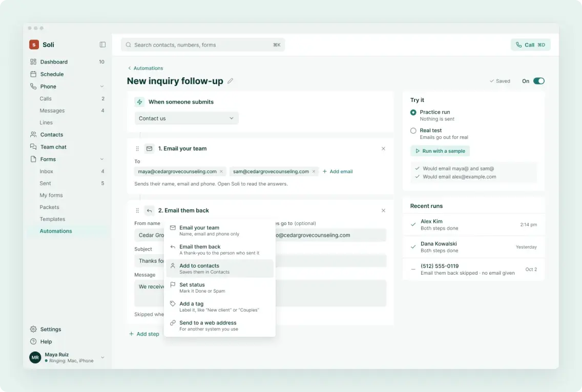582x392 pixels.
Task: Open Calls in the sidebar
Action: [x=67, y=98]
